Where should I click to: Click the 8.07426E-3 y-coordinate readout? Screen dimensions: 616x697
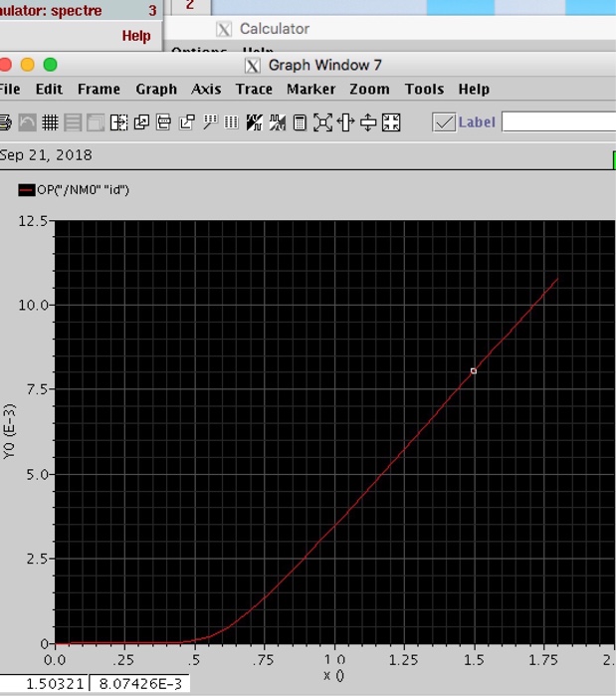(x=139, y=684)
